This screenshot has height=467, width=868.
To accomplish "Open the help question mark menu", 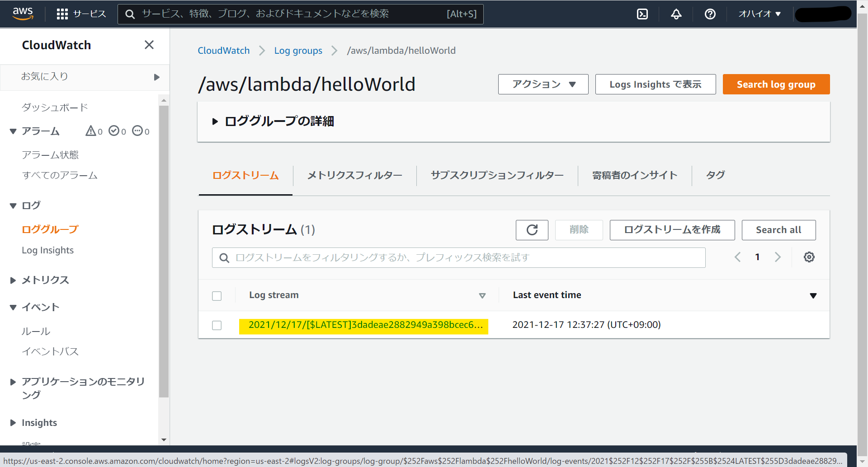I will (710, 14).
